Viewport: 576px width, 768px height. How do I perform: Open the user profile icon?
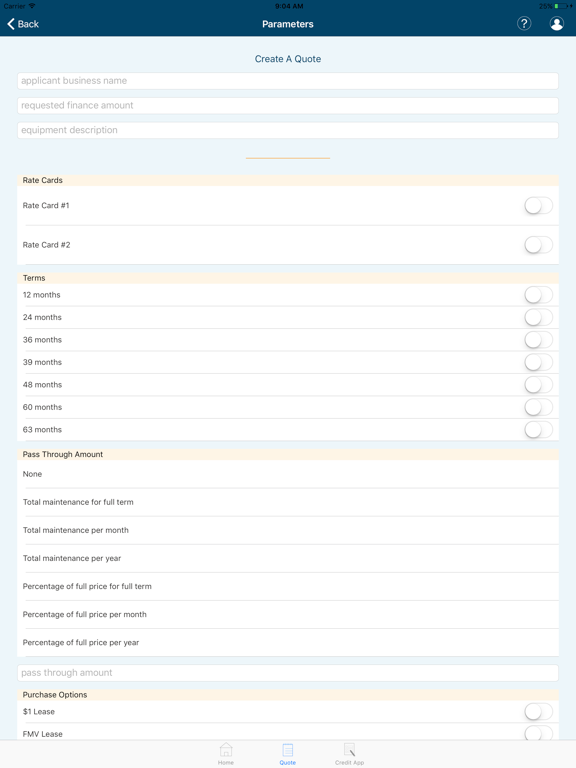556,24
